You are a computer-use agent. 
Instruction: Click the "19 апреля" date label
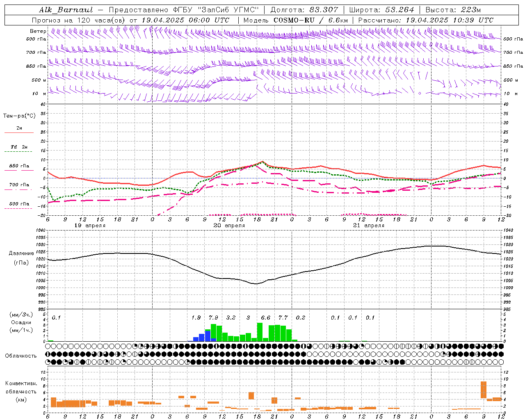tap(90, 226)
